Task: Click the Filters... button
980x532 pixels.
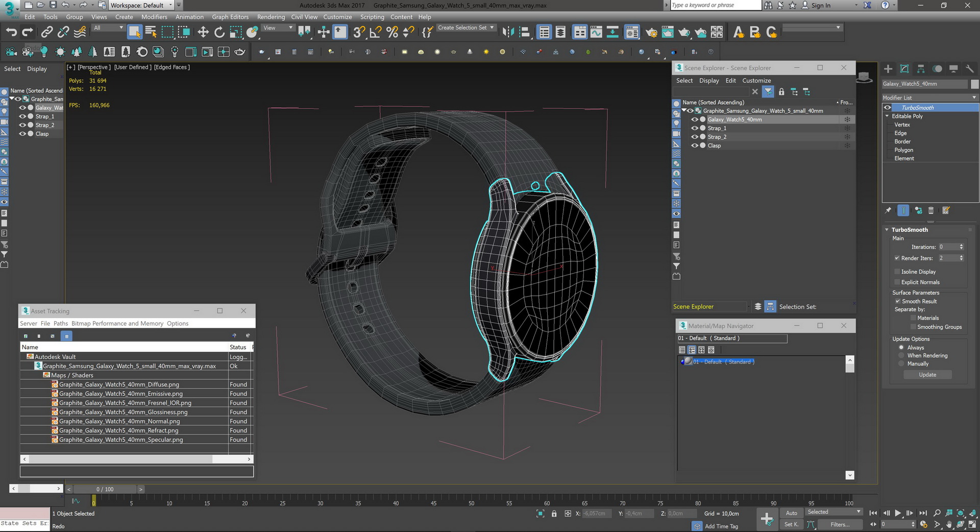Action: click(x=840, y=524)
